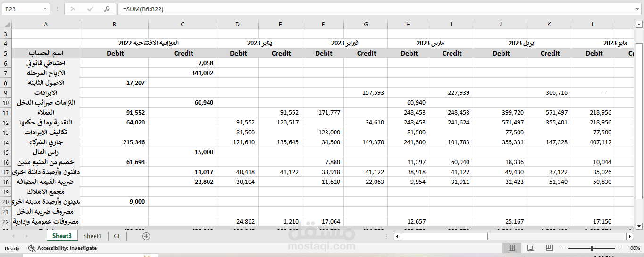644x257 pixels.
Task: Switch to Page Layout view
Action: pyautogui.click(x=530, y=248)
